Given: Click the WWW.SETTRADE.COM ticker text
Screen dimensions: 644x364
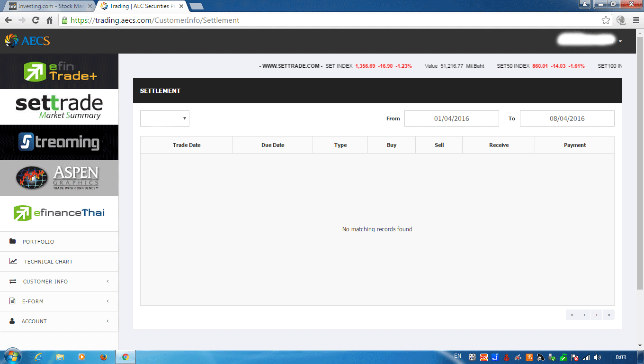Looking at the screenshot, I should [291, 66].
